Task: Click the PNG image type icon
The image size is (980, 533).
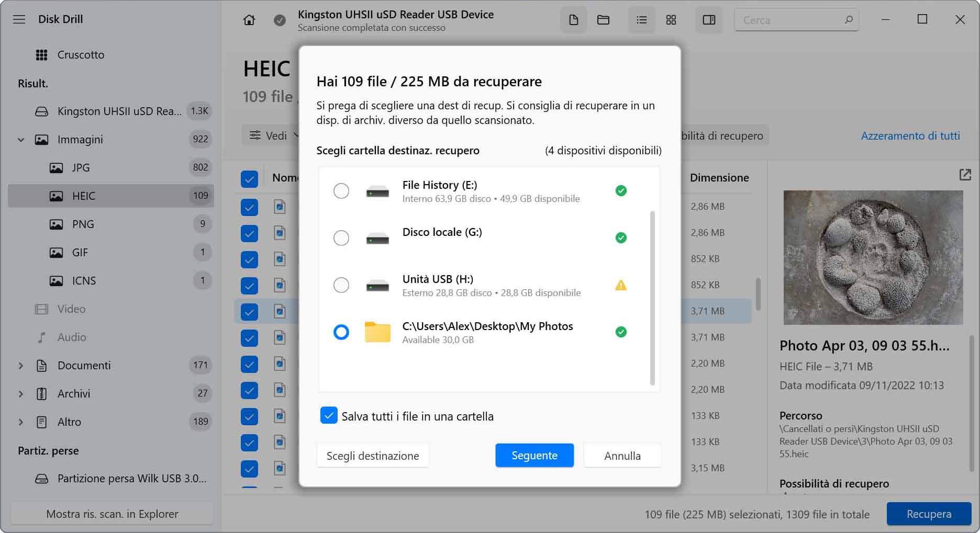Action: coord(56,224)
